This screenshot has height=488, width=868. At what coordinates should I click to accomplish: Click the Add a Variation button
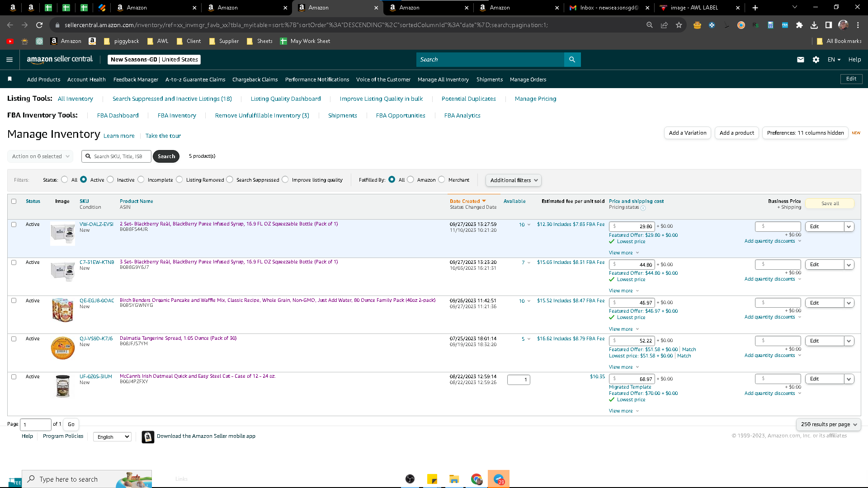pos(687,133)
